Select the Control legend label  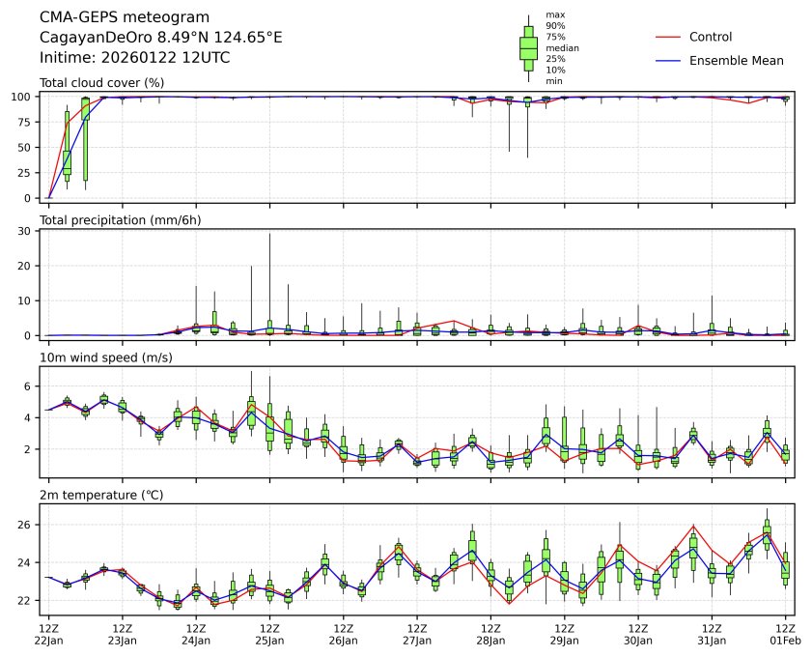point(711,37)
